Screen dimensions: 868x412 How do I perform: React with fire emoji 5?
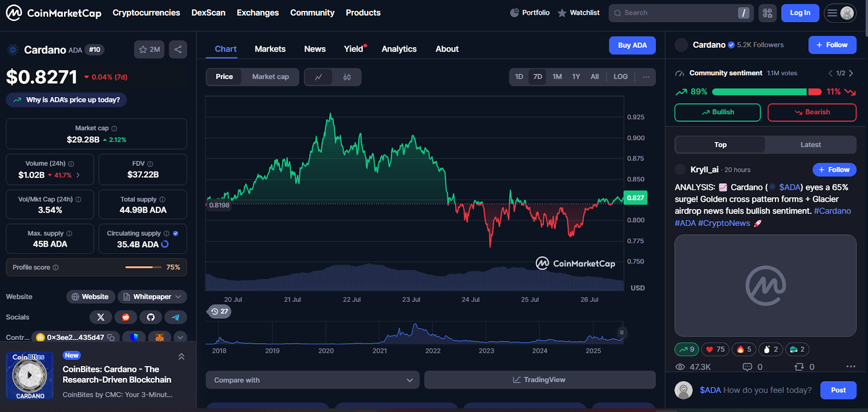(744, 350)
